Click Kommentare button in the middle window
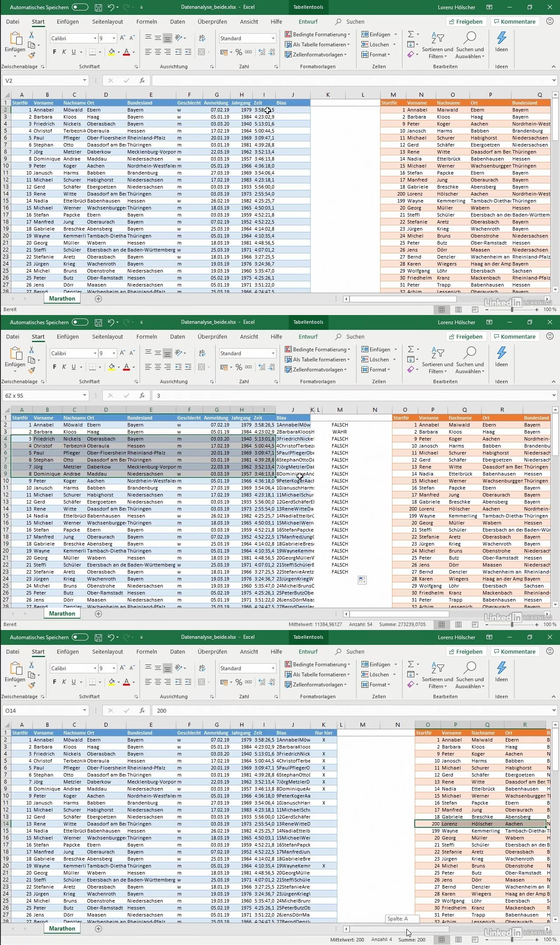The height and width of the screenshot is (945, 560). click(514, 336)
